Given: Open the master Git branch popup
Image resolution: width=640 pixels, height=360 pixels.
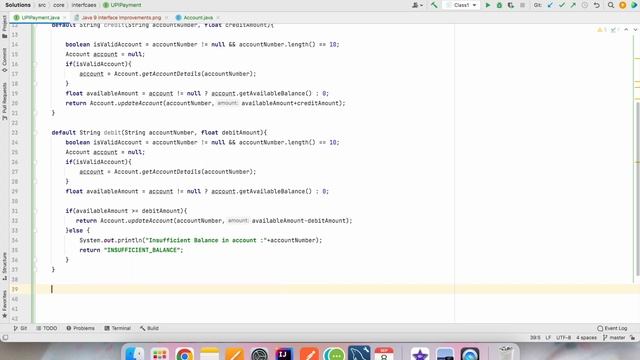Looking at the screenshot, I should 614,338.
